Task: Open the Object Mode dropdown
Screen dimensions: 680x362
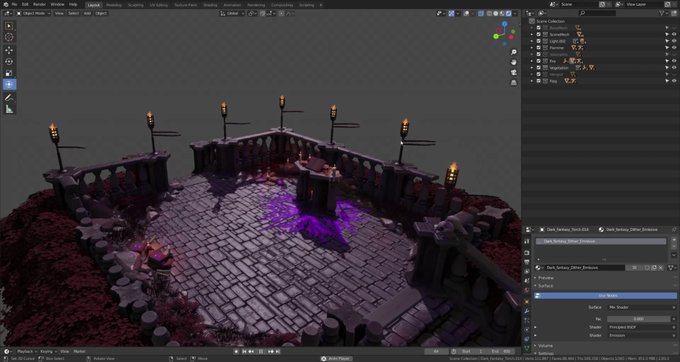Action: [x=33, y=13]
